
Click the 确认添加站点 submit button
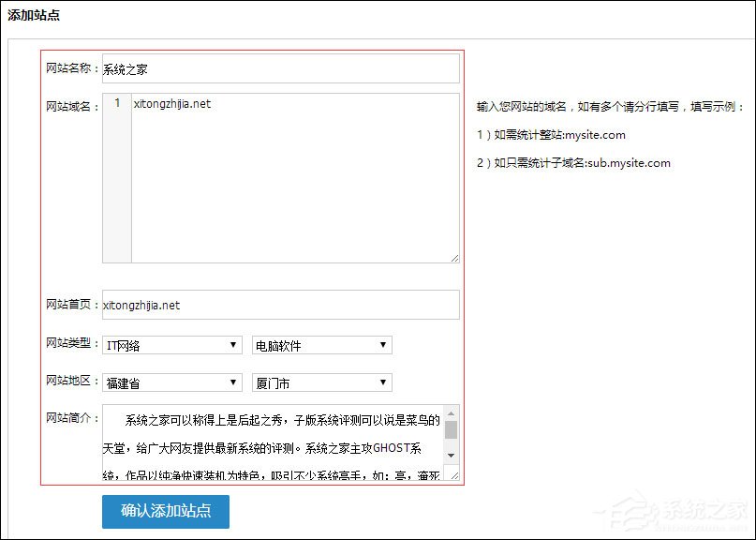[x=165, y=513]
